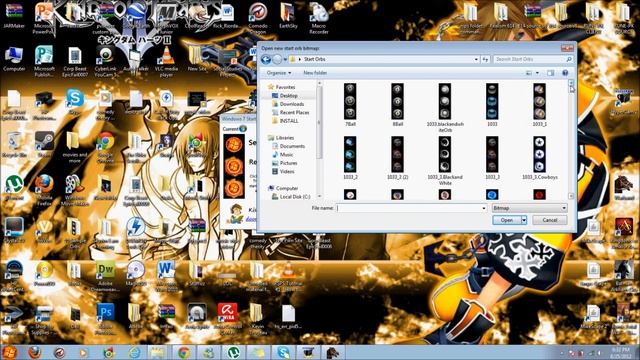Click the change view icon
The width and height of the screenshot is (640, 360).
pyautogui.click(x=529, y=73)
